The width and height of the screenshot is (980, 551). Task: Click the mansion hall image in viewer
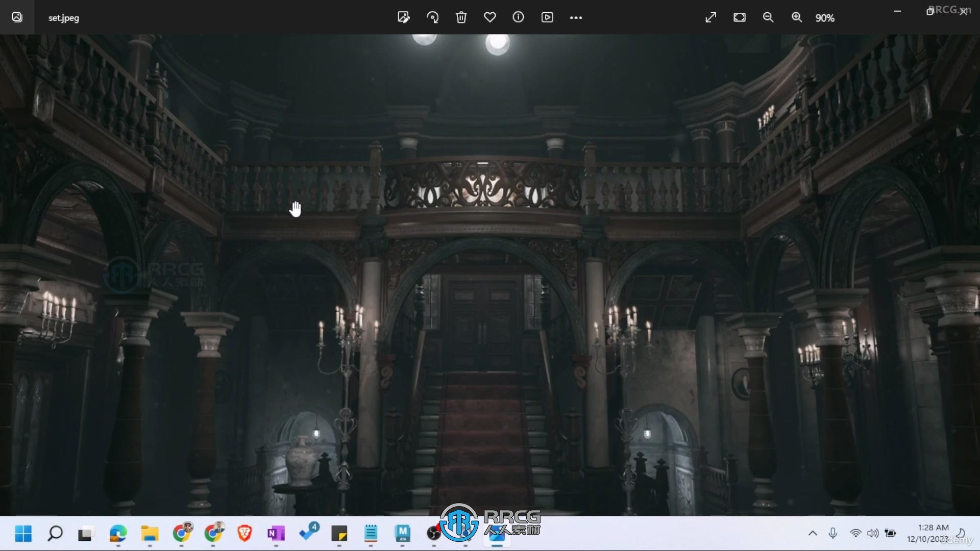490,275
